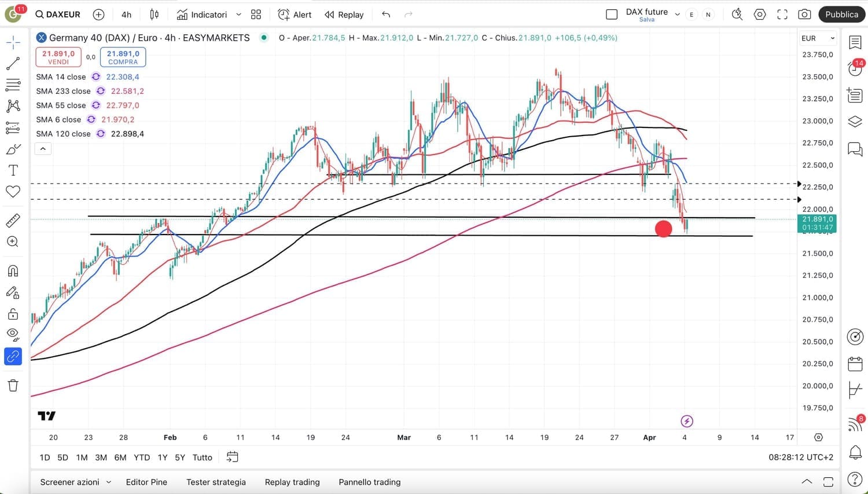Toggle stay in drawing mode pencil-lock
Image resolution: width=868 pixels, height=494 pixels.
[x=13, y=293]
